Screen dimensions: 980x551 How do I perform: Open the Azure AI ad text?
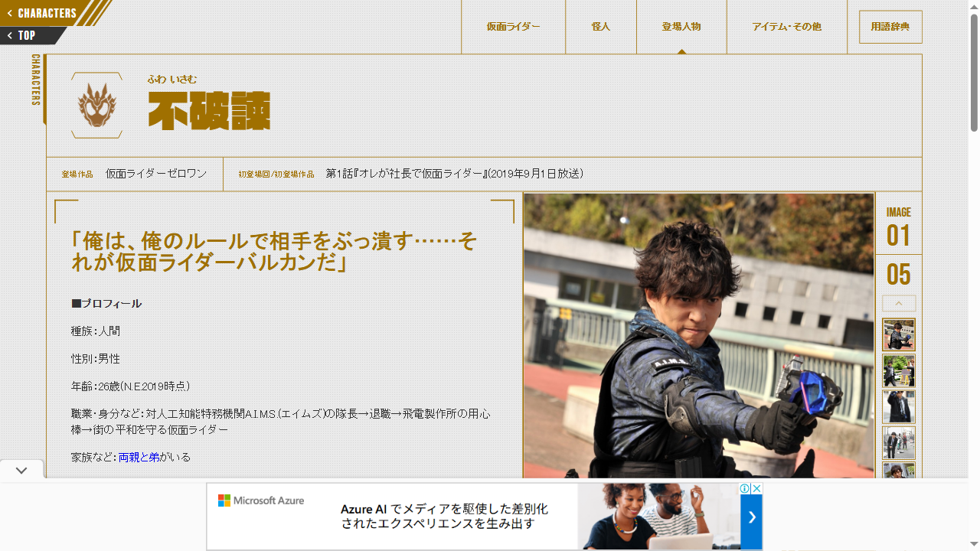pos(444,517)
